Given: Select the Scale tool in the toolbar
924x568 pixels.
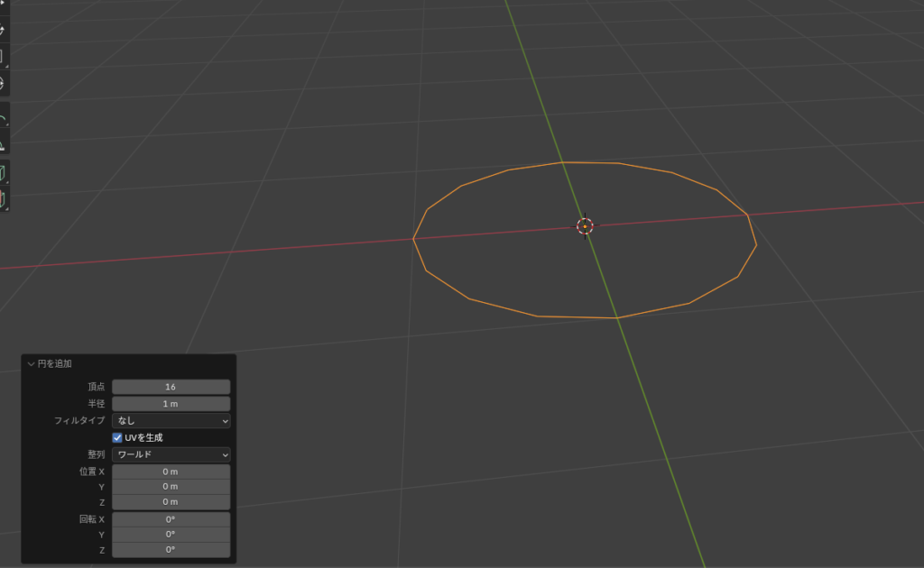Looking at the screenshot, I should pyautogui.click(x=3, y=57).
